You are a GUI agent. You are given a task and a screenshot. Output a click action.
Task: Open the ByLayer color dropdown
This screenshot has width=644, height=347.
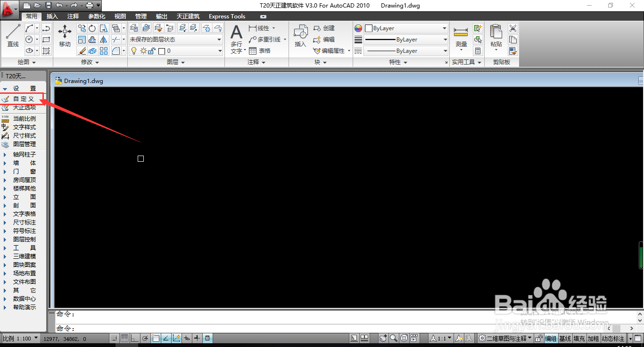[406, 28]
